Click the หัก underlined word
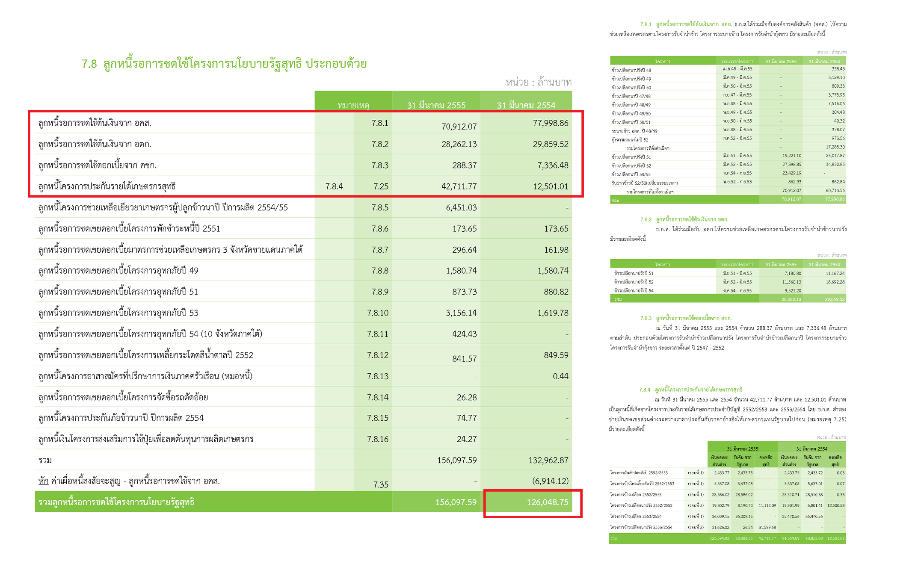The width and height of the screenshot is (924, 573). coord(43,481)
